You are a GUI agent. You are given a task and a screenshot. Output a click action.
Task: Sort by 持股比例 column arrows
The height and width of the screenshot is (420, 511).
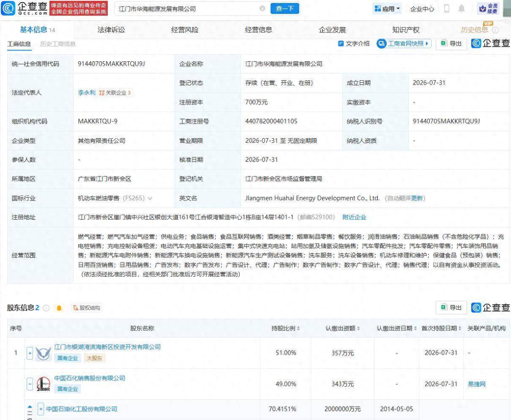tap(298, 328)
